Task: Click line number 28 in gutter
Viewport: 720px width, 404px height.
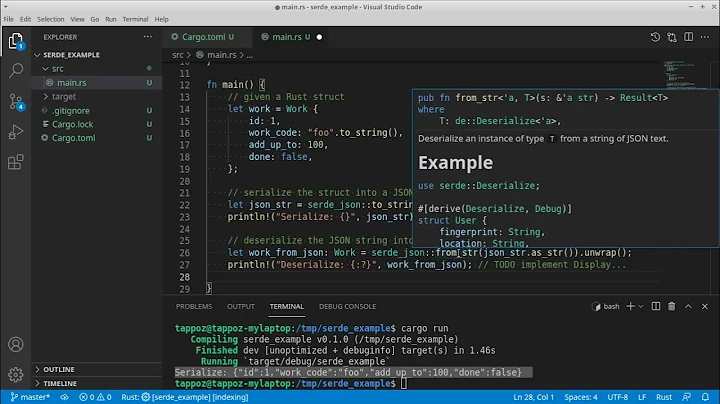Action: [185, 277]
